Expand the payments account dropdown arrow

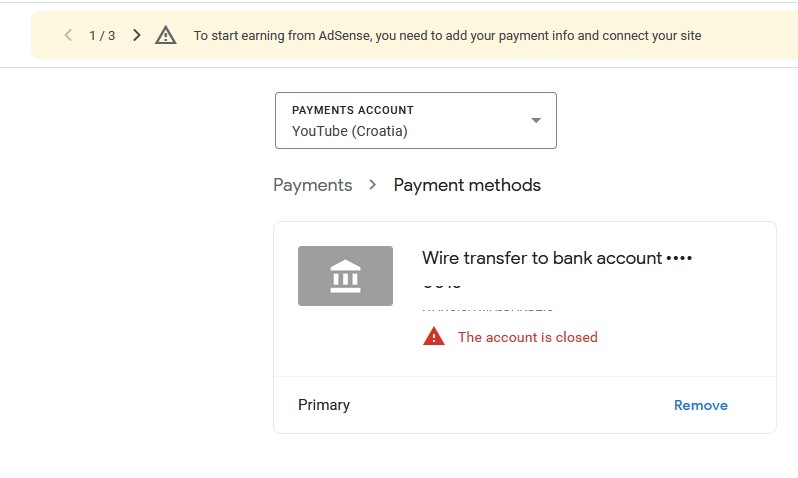(x=536, y=121)
